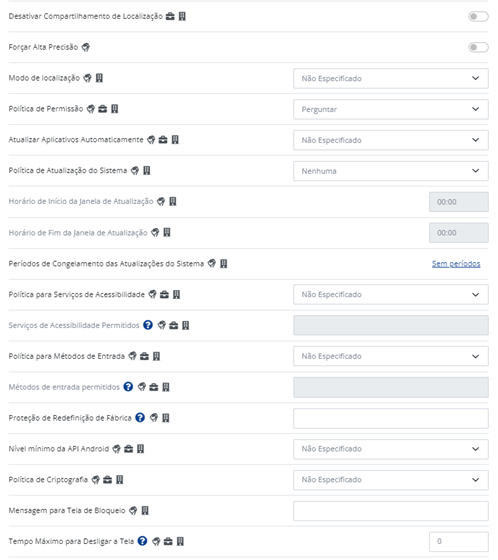Click help icon beside Tempo Máximo para Desligar a Tela
The height and width of the screenshot is (560, 498).
point(142,541)
